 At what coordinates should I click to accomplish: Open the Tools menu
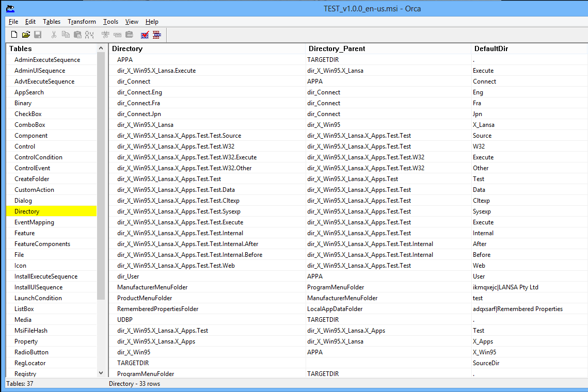click(110, 22)
